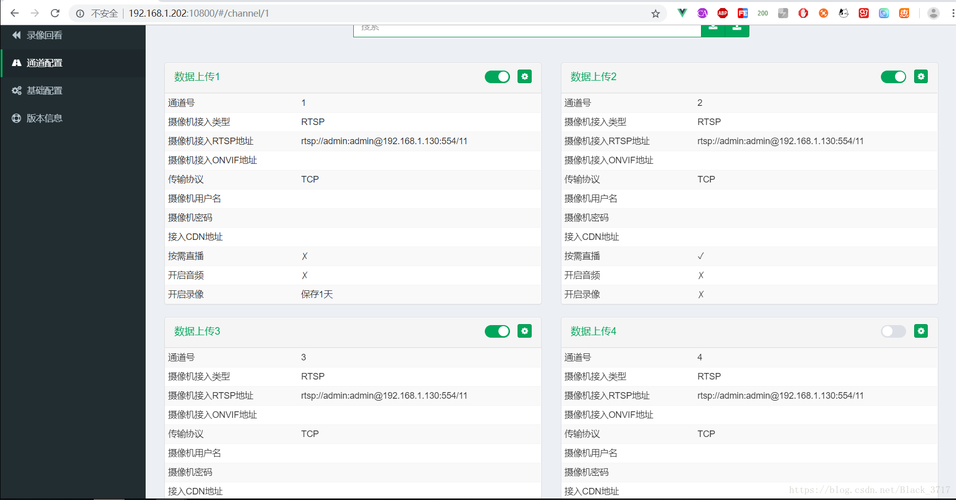Open settings gear for 数据上传2
Screen dimensions: 956x500
921,76
